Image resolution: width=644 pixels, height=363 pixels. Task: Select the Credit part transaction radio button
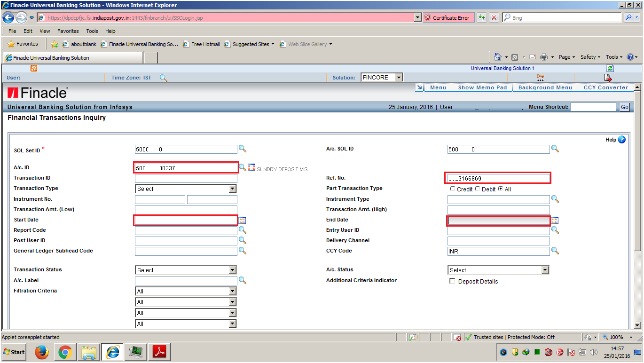pyautogui.click(x=452, y=189)
